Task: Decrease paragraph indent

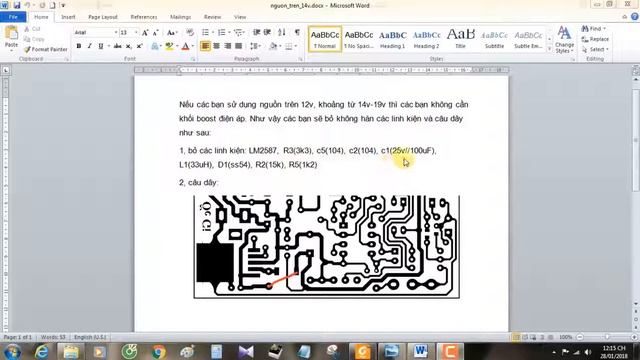Action: pos(256,32)
